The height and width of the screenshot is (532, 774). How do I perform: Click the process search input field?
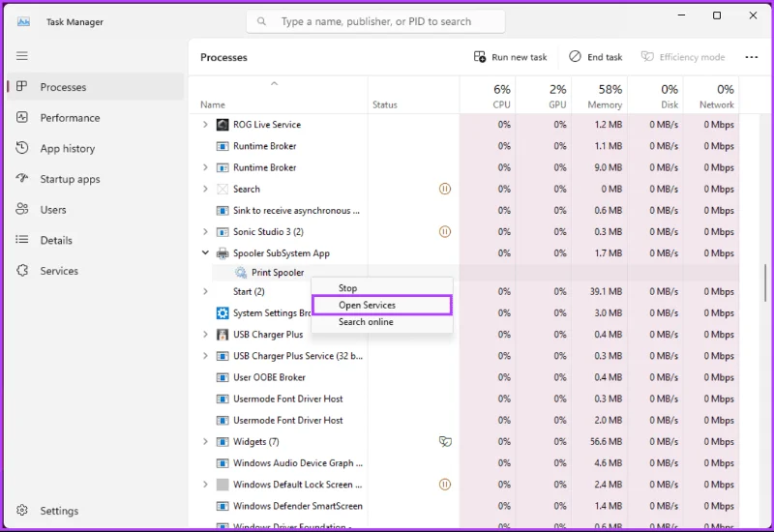375,21
